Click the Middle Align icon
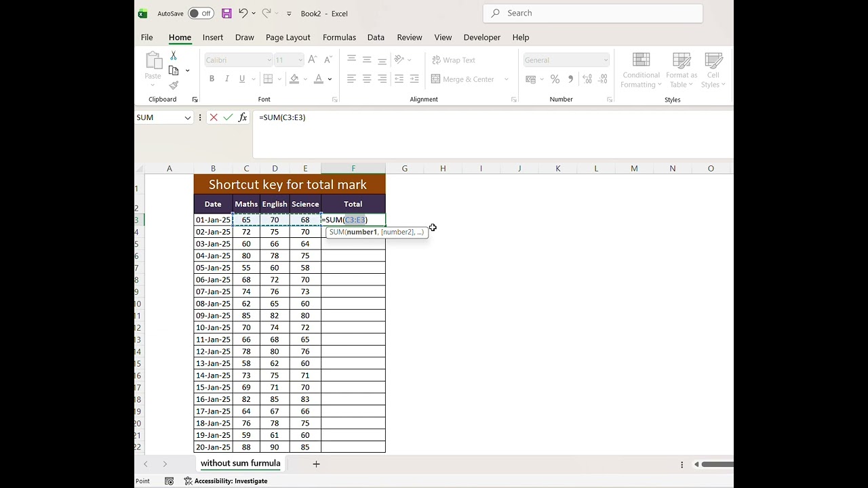This screenshot has height=488, width=868. point(367,60)
